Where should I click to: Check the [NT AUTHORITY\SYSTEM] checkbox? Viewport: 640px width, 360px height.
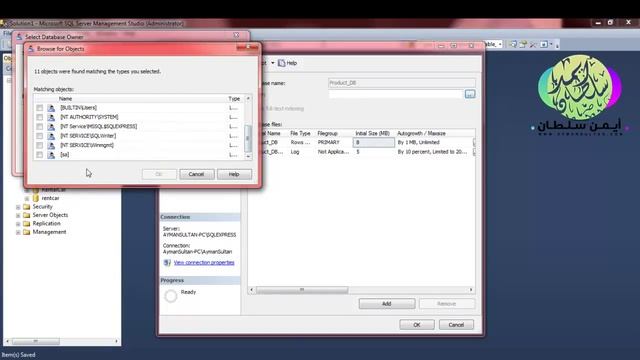coord(40,118)
